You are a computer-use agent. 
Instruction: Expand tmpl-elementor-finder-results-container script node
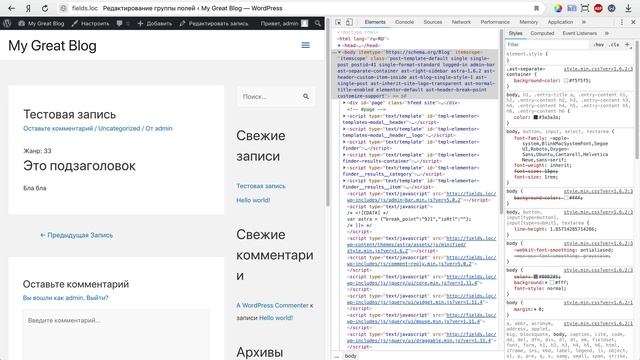tap(344, 155)
